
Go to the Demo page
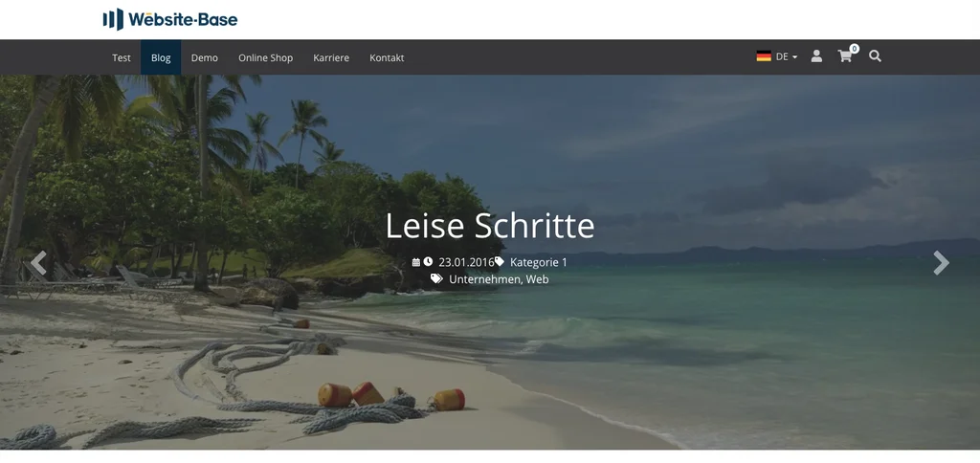(205, 57)
